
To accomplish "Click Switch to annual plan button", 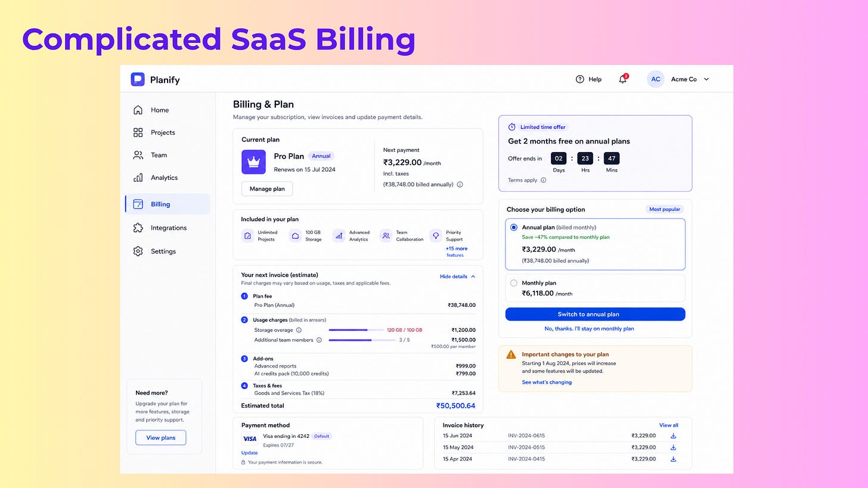I will (x=595, y=314).
